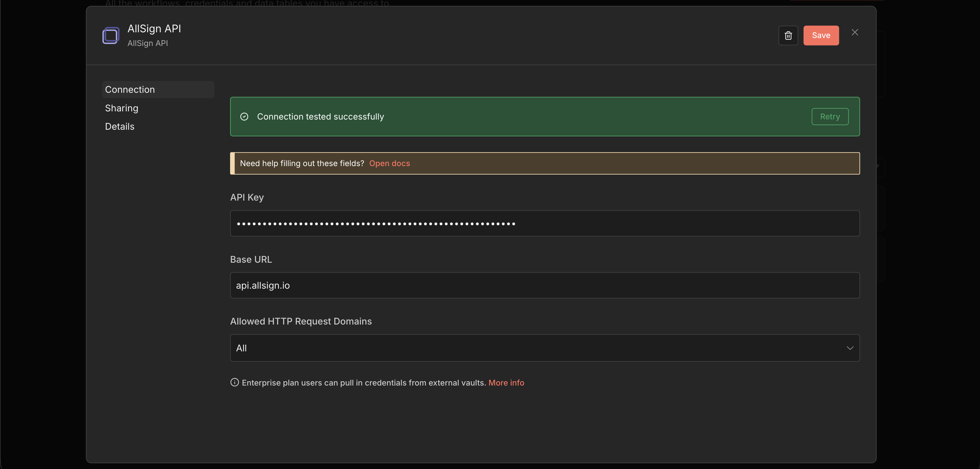The height and width of the screenshot is (469, 980).
Task: Open the Connection tab
Action: click(x=130, y=89)
